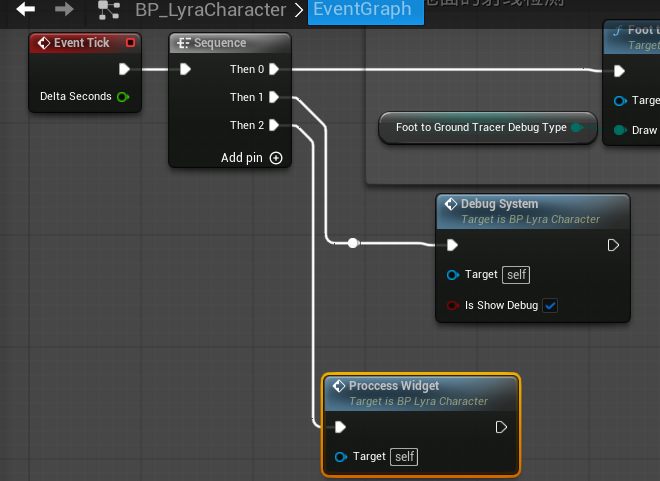Click the Sequence node input execution pin

tap(186, 69)
